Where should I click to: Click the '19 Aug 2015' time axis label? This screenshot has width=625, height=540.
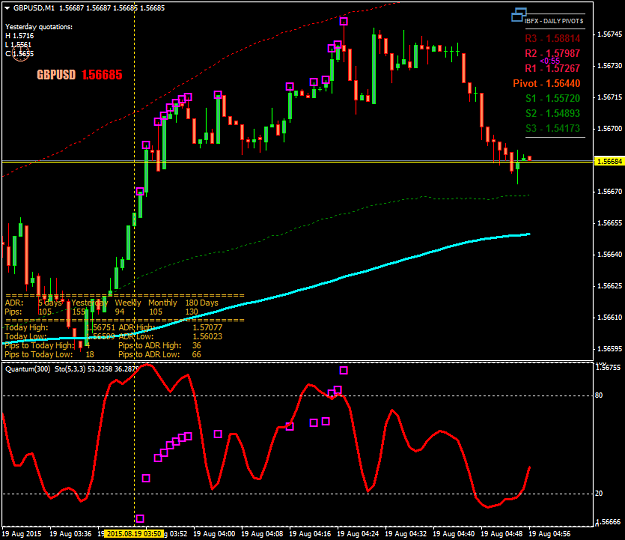22,533
